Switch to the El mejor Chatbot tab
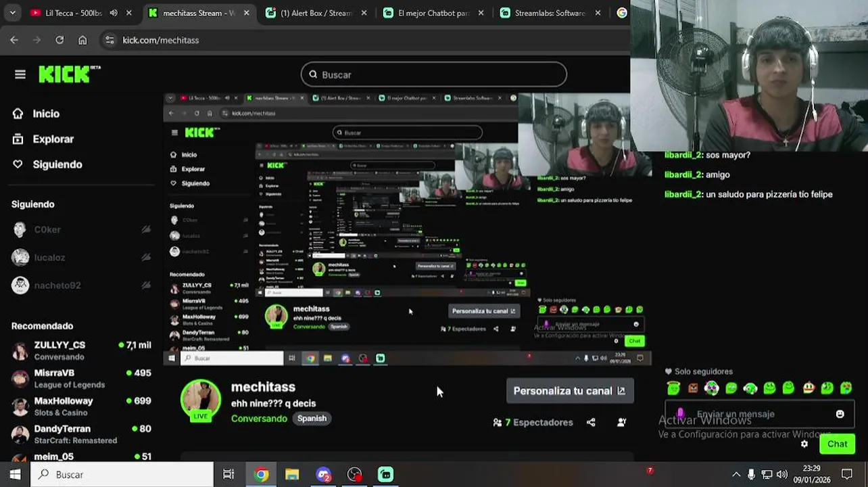This screenshot has height=487, width=868. pyautogui.click(x=433, y=13)
